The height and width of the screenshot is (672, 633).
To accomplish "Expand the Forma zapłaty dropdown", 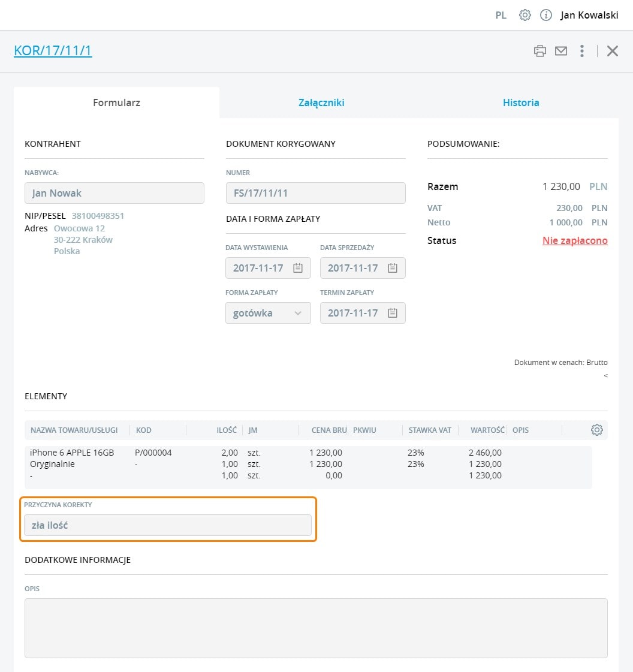I will click(x=268, y=313).
